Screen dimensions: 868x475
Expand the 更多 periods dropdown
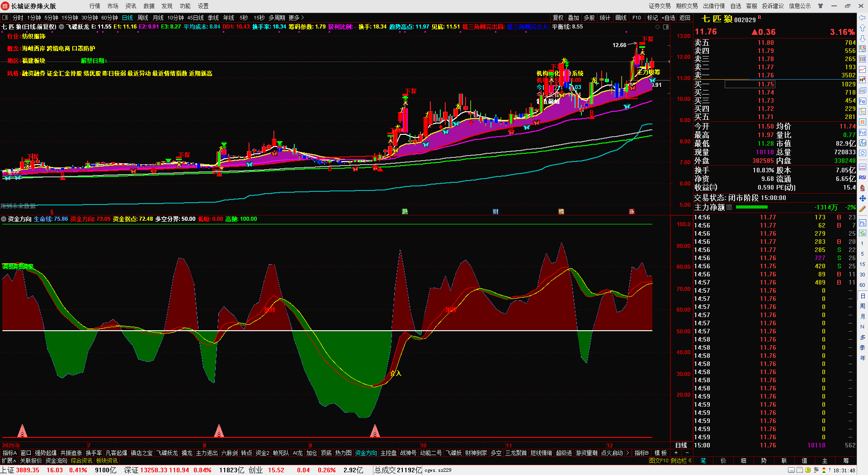(x=297, y=18)
